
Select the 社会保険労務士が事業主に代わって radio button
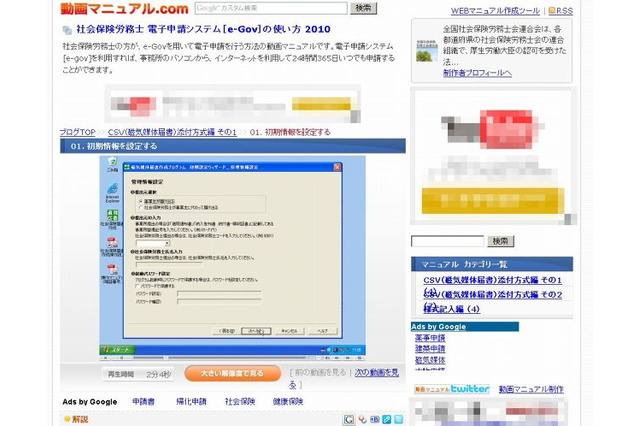(141, 208)
